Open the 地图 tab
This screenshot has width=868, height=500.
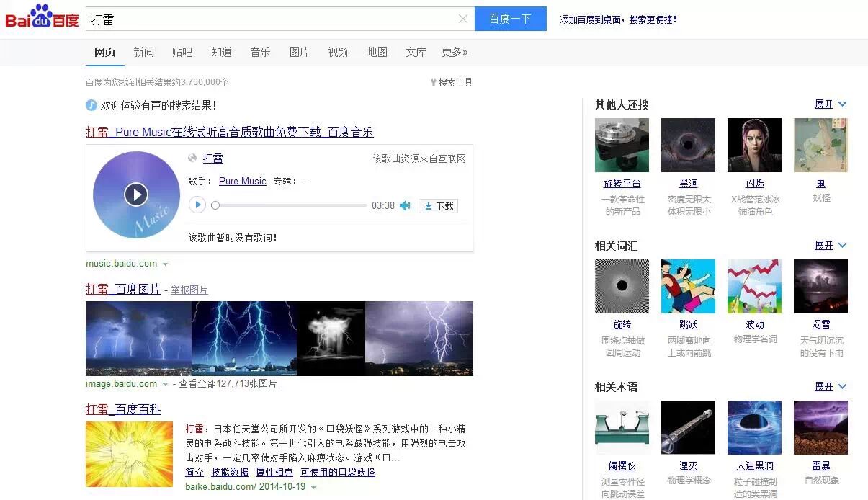click(377, 52)
